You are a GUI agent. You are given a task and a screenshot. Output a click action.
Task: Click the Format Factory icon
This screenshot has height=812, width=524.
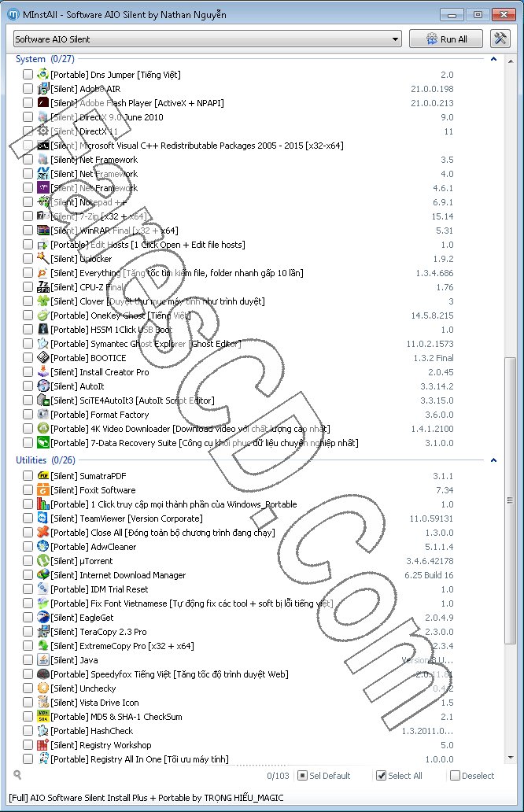coord(43,415)
